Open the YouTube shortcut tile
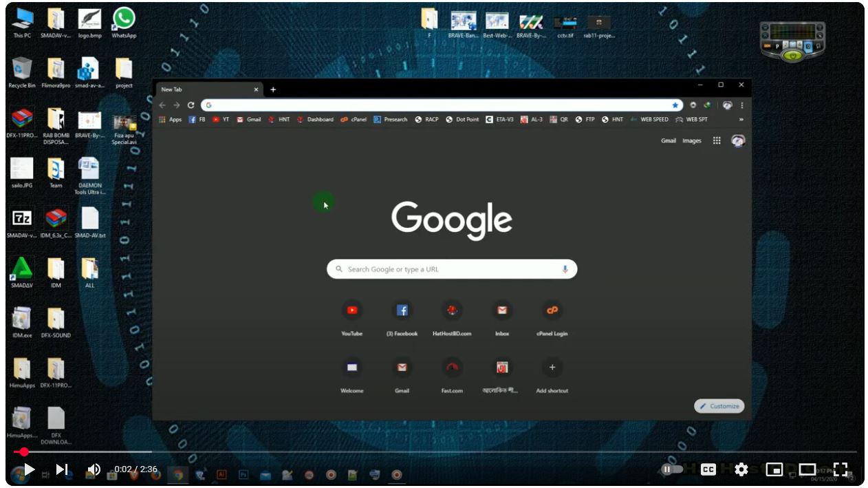This screenshot has width=868, height=488. (352, 318)
